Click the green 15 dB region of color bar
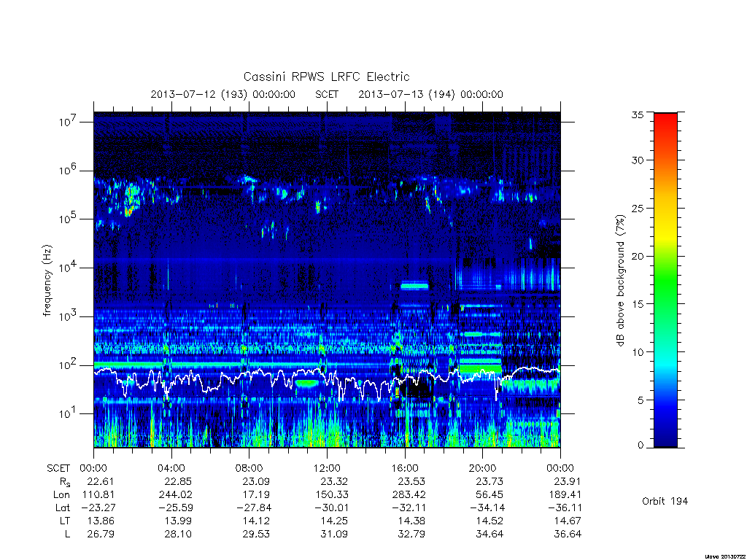This screenshot has height=560, width=747. pos(665,303)
